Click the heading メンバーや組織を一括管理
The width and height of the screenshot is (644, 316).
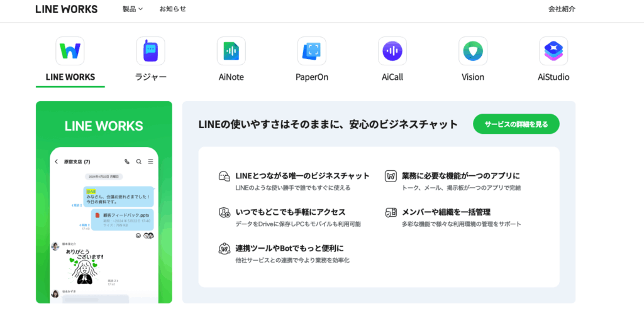[447, 212]
